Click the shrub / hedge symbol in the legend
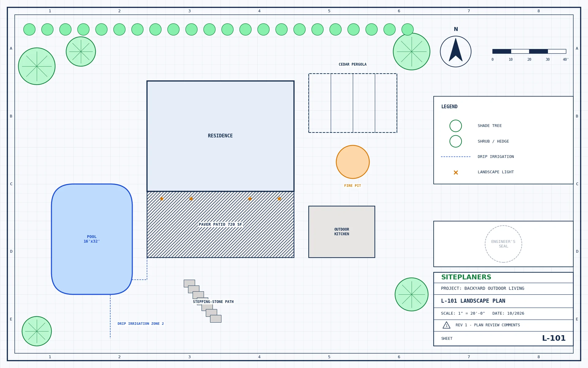 [x=456, y=141]
